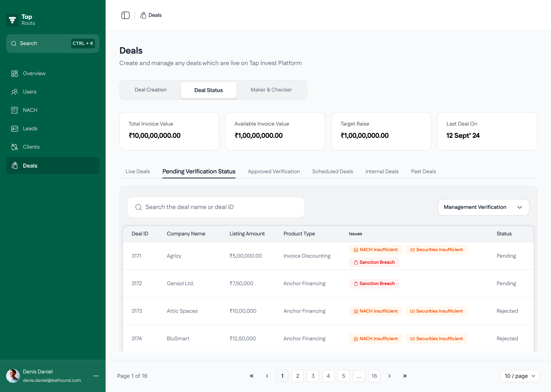Select the Deal Status tab
Viewport: 551px width, 392px height.
tap(208, 90)
